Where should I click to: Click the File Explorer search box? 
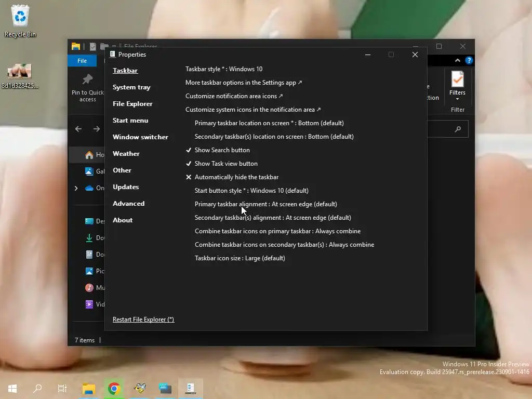click(447, 129)
